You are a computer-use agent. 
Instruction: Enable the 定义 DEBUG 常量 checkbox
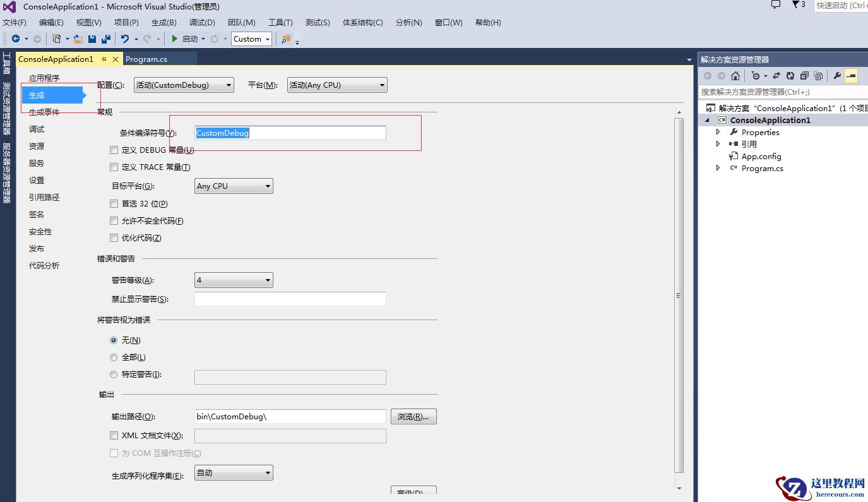click(114, 150)
